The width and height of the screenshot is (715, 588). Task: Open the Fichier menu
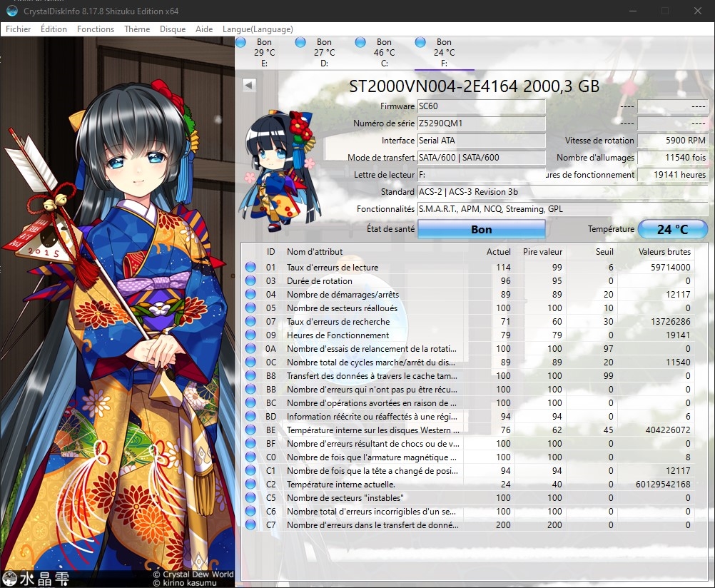(19, 29)
